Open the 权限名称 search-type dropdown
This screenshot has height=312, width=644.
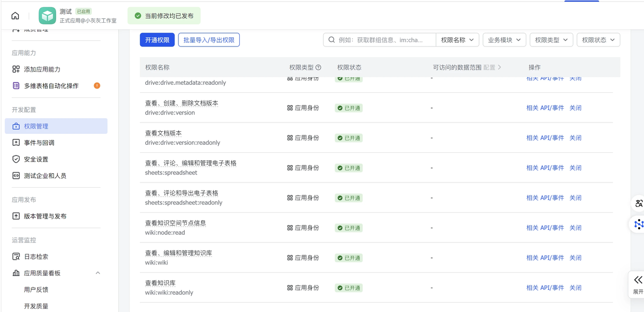click(x=457, y=40)
